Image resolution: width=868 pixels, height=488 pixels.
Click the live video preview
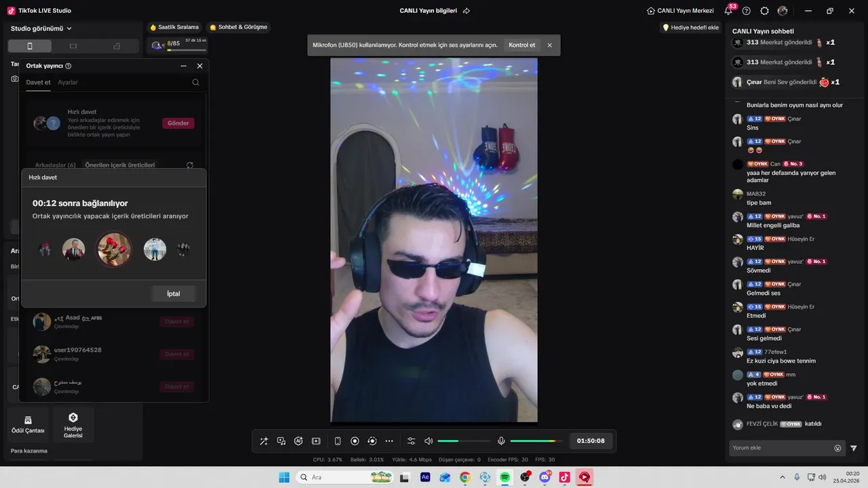[434, 240]
